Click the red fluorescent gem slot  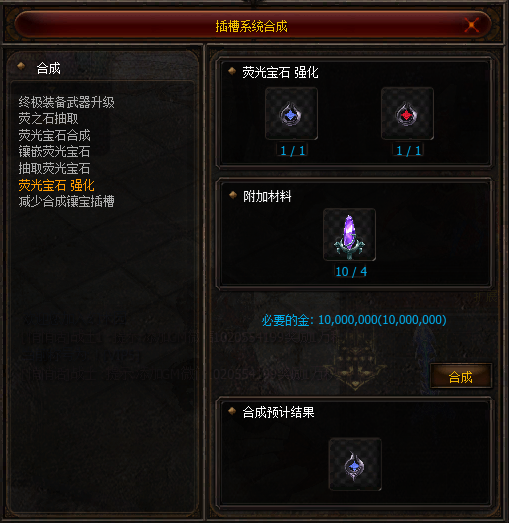tap(407, 113)
